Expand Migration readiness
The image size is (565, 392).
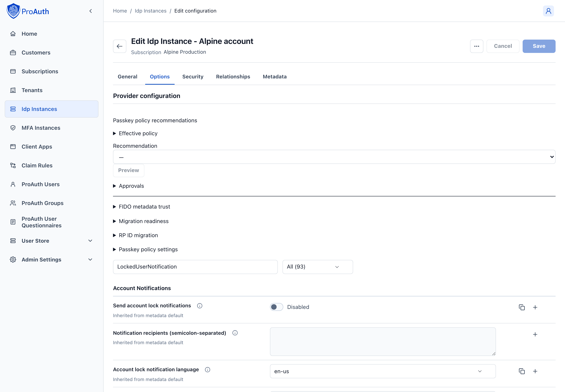[141, 221]
